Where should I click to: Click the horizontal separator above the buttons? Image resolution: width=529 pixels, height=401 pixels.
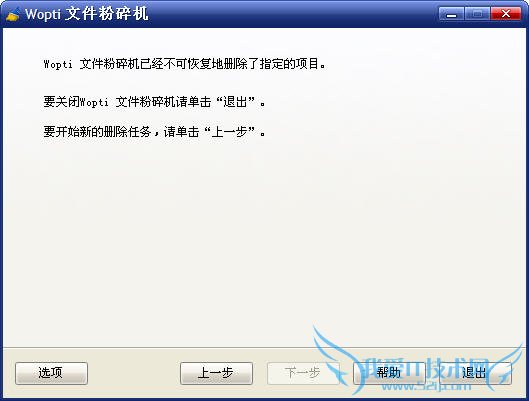click(264, 347)
